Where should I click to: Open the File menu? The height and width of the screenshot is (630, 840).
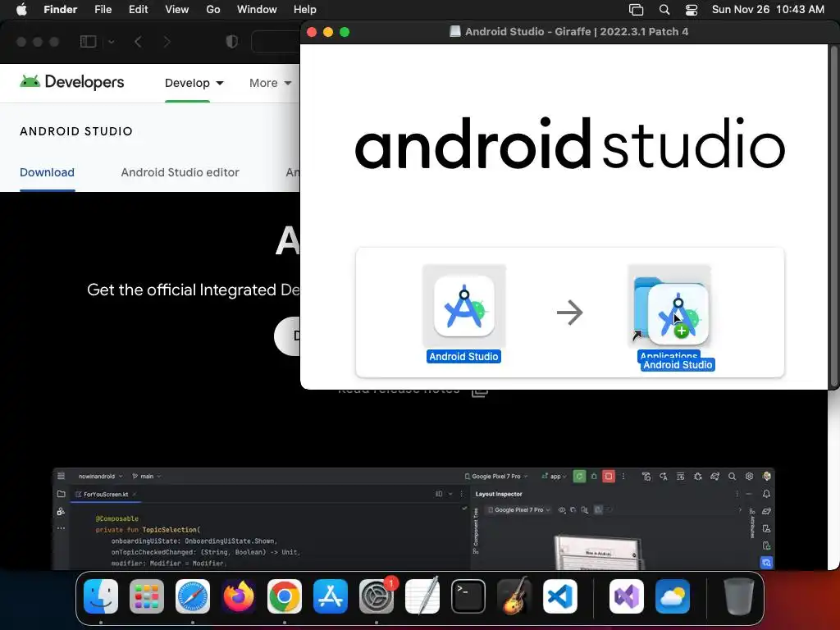coord(103,10)
